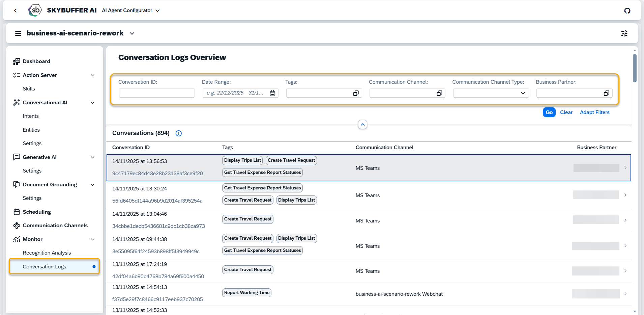Click the filter settings sliders icon
The height and width of the screenshot is (315, 644).
624,33
